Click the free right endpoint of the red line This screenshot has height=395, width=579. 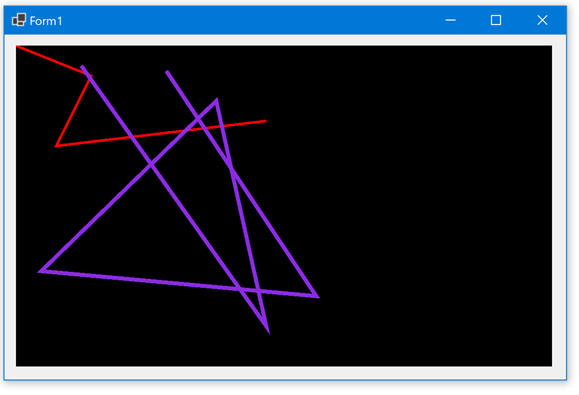pos(265,121)
